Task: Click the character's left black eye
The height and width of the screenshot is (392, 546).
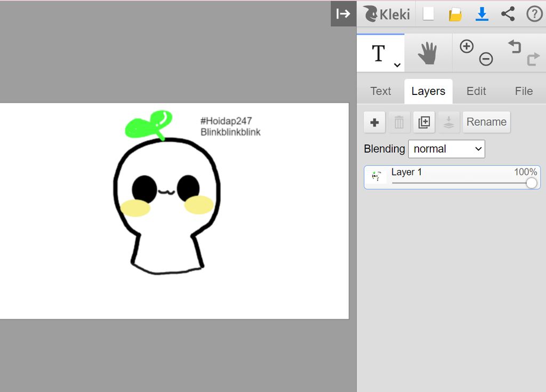Action: click(x=144, y=189)
